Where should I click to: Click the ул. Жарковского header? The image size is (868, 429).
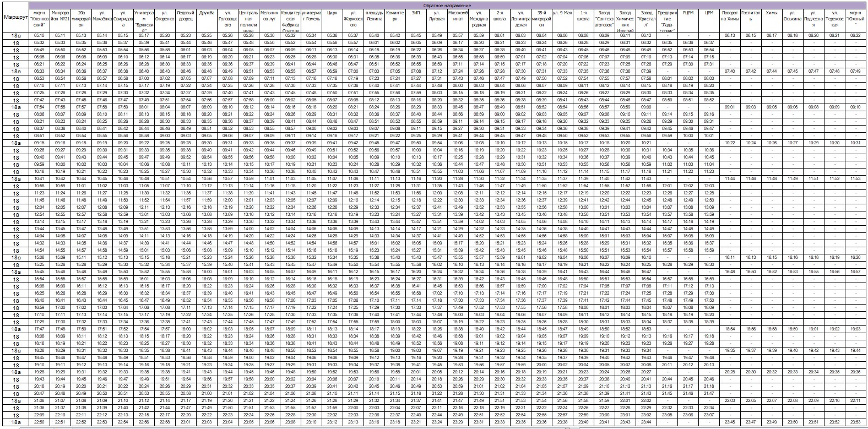(x=353, y=20)
